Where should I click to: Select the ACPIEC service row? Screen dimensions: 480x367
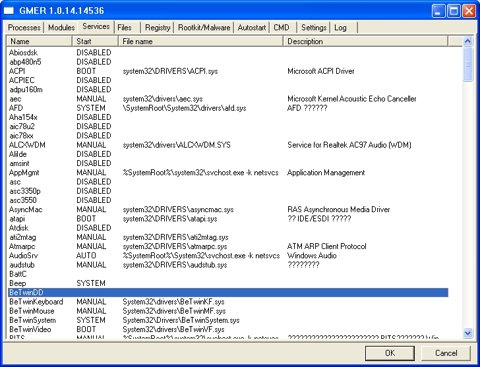[228, 80]
